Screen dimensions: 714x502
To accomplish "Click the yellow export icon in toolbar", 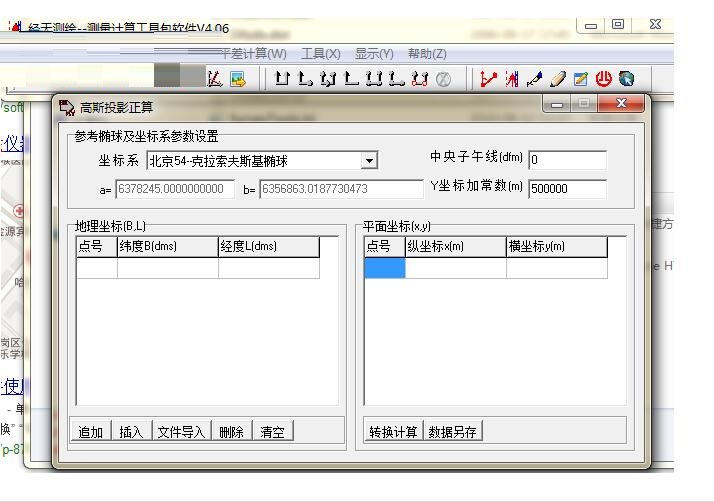I will click(x=238, y=79).
